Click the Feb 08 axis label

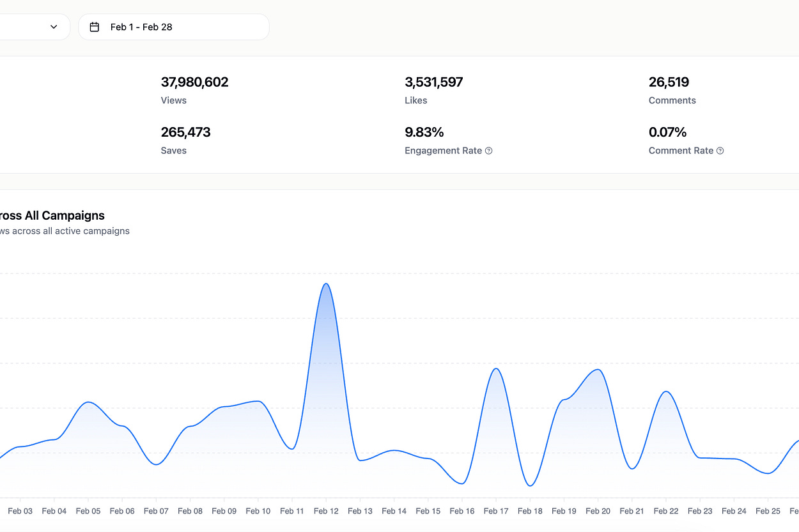pos(190,511)
